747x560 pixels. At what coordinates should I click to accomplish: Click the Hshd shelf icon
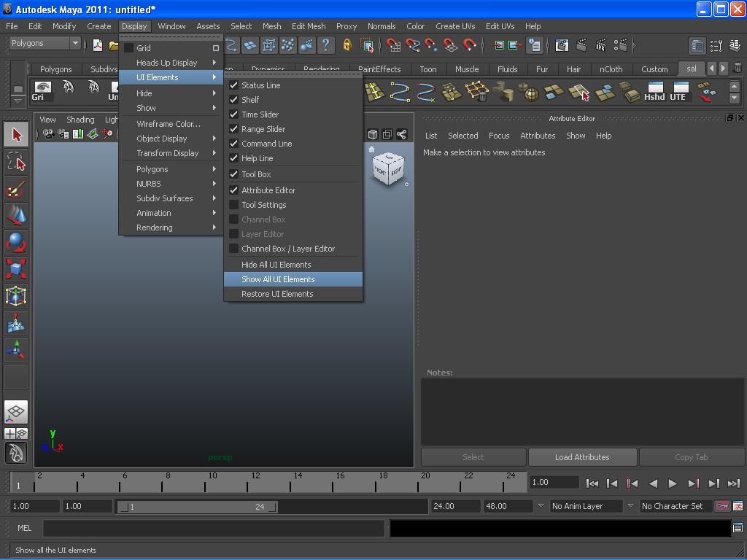pyautogui.click(x=654, y=91)
